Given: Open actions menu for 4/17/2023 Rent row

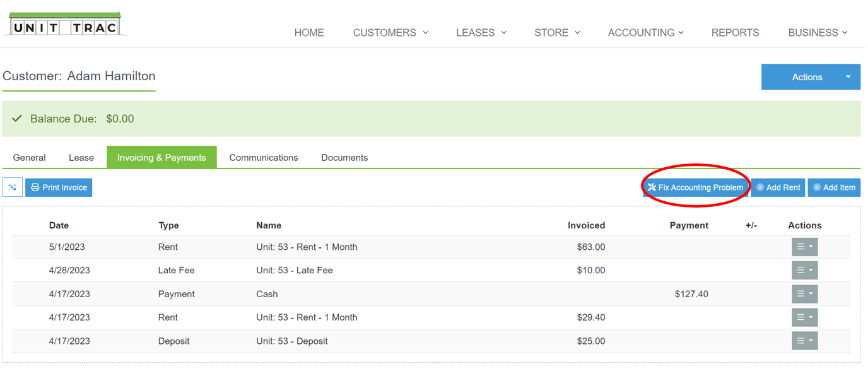Looking at the screenshot, I should click(805, 317).
